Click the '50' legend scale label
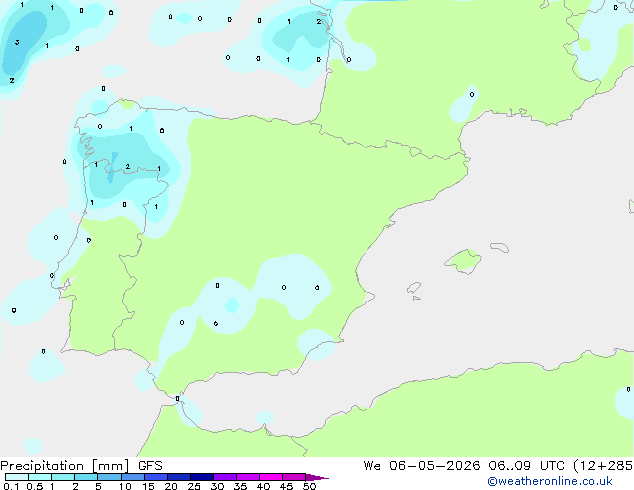The width and height of the screenshot is (634, 490). point(309,486)
